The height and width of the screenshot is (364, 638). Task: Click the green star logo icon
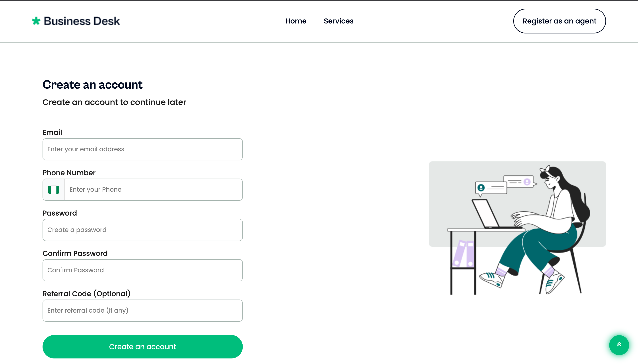36,21
